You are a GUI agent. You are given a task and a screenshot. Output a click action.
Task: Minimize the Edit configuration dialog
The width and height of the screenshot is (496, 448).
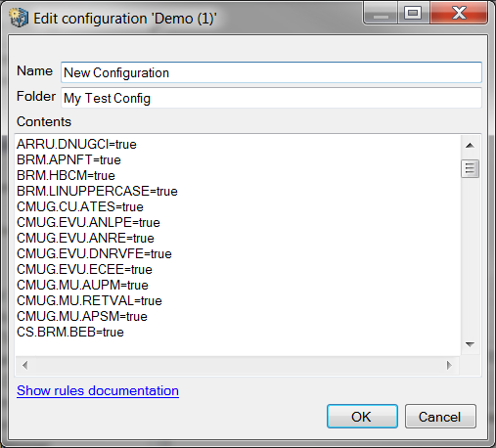[x=381, y=13]
